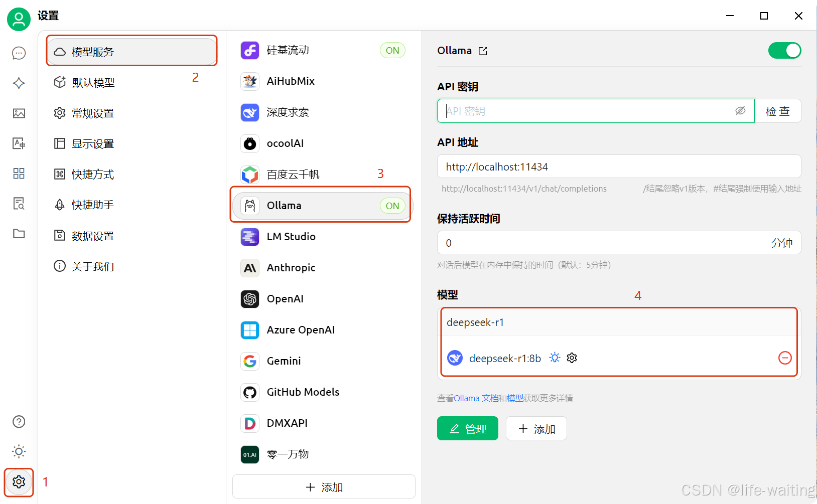Select the Anthropic provider
817x504 pixels.
pyautogui.click(x=323, y=268)
